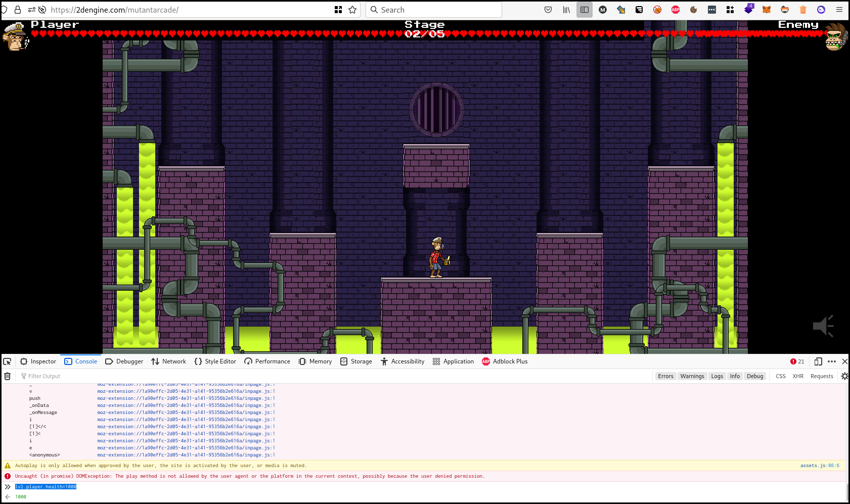Image resolution: width=850 pixels, height=504 pixels.
Task: Click the Stage 02/05 indicator
Action: pos(425,29)
